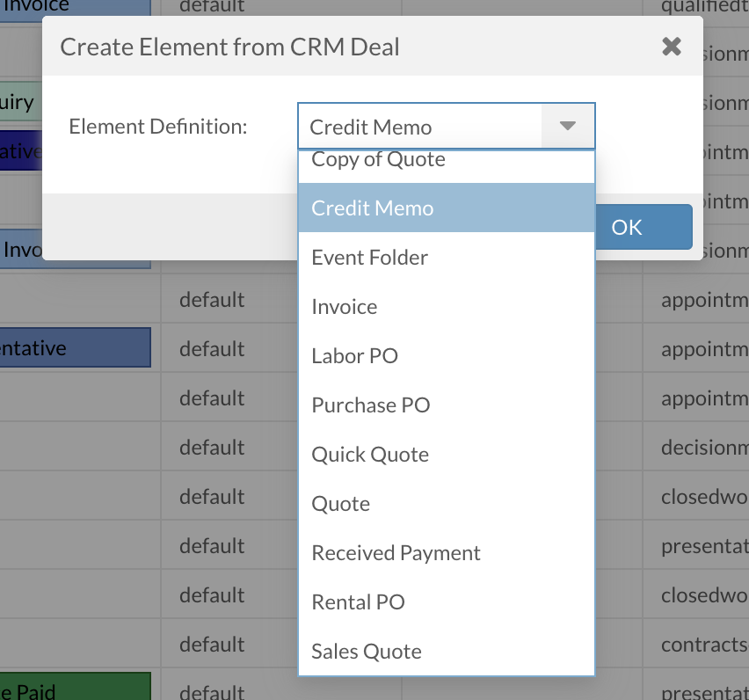
Task: Choose Rental PO in the dropdown
Action: [358, 602]
